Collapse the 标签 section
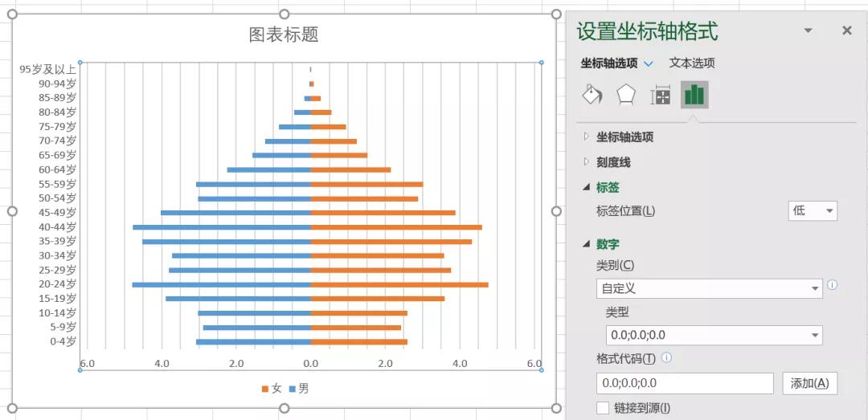 coord(601,188)
